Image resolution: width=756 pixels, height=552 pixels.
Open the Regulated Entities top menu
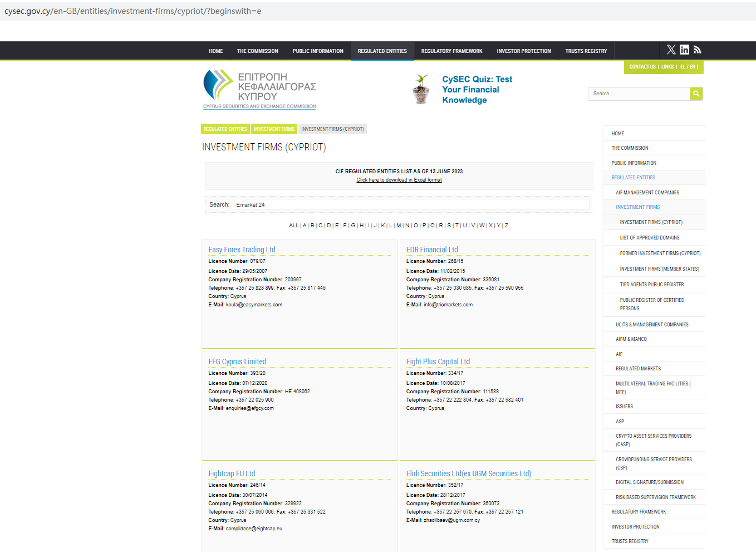click(x=382, y=51)
